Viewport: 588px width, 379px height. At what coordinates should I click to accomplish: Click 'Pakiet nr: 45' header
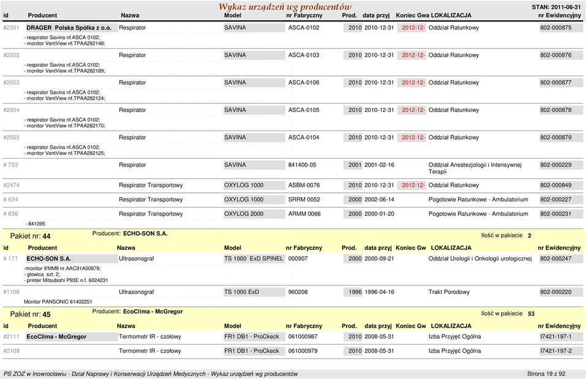point(30,315)
